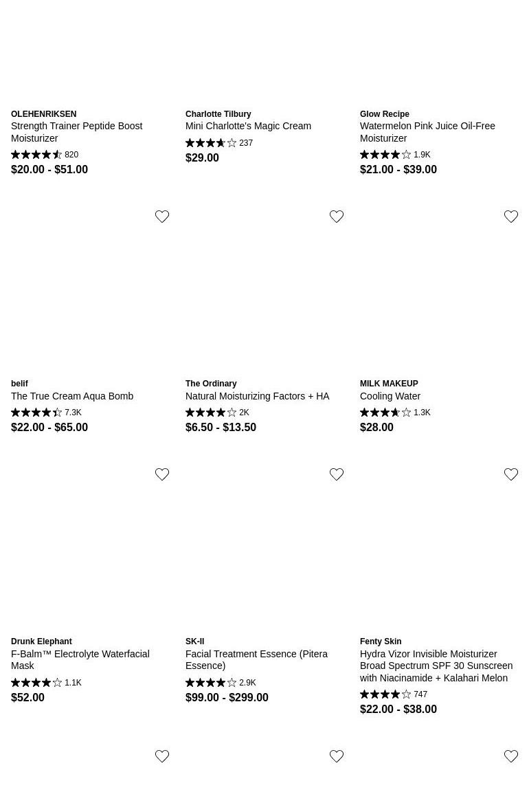Add belif True Cream Aqua Bomb to favorites
Screen dimensions: 529x812
162,217
